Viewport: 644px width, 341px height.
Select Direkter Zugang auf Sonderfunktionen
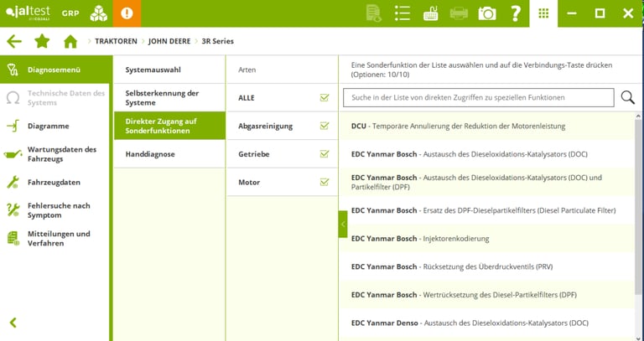(169, 126)
